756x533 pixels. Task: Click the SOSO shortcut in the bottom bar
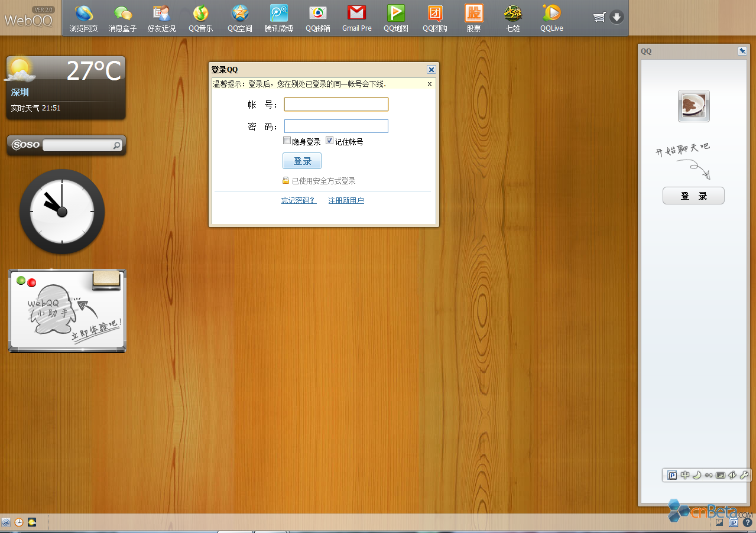point(6,522)
